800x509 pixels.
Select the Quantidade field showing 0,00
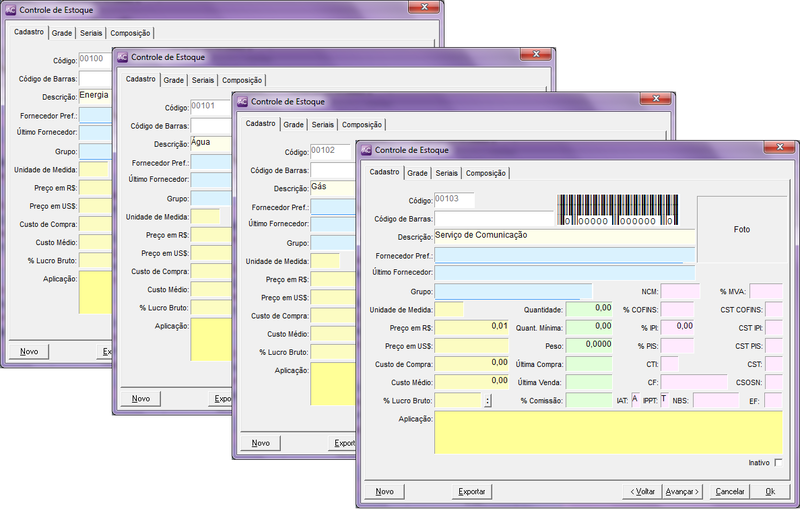tap(589, 309)
